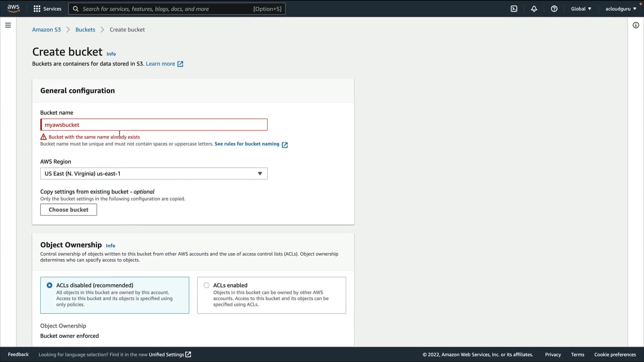Open the acloudguru account menu
This screenshot has width=644, height=362.
[621, 9]
